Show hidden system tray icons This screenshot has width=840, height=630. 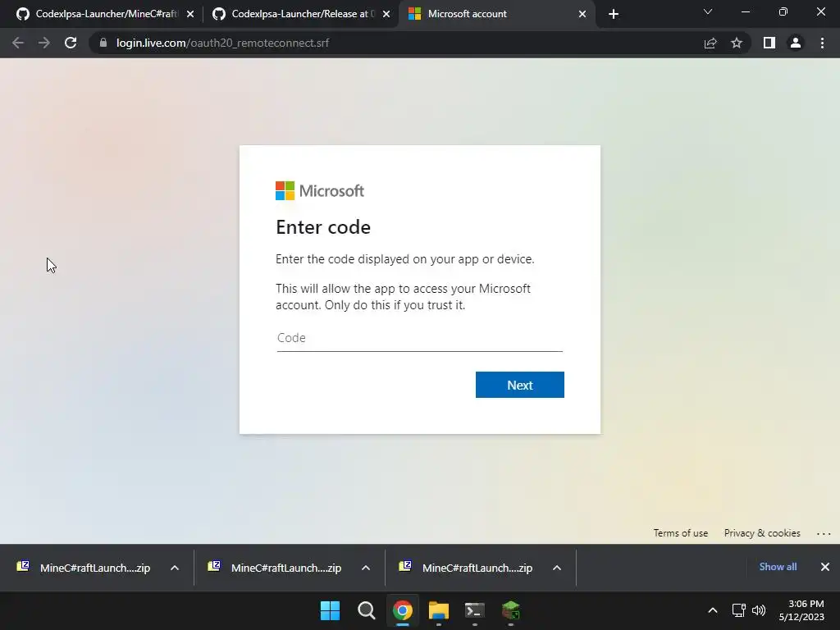[x=713, y=610]
